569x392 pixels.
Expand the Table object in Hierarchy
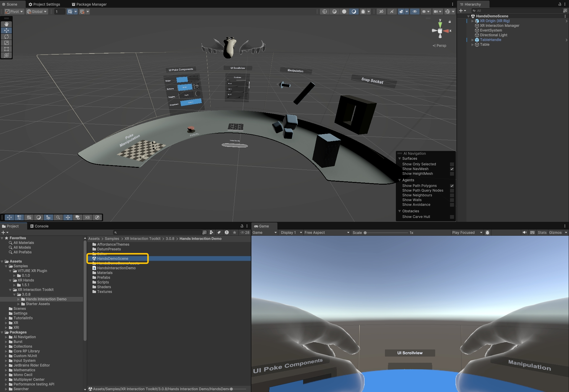click(472, 45)
